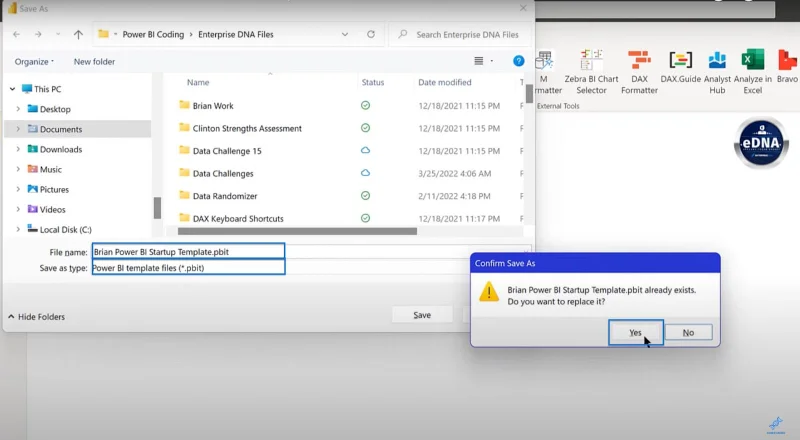
Task: Click the warning icon in Confirm dialog
Action: [489, 291]
